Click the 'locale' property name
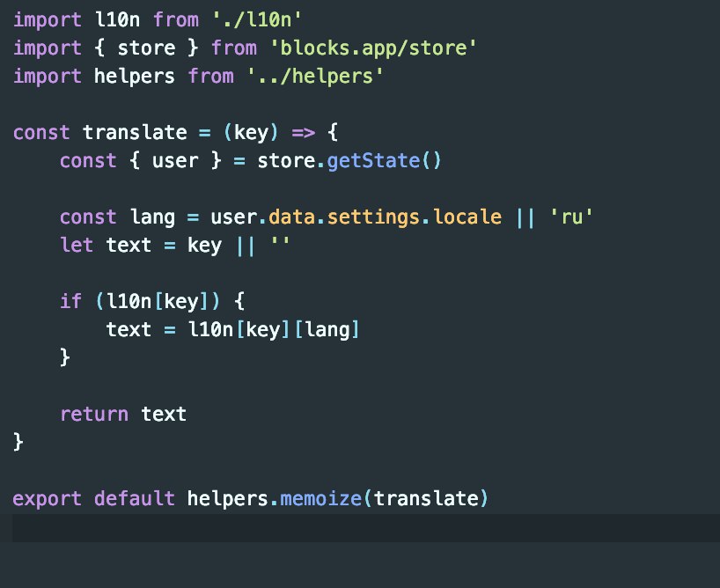The width and height of the screenshot is (720, 588). [467, 217]
